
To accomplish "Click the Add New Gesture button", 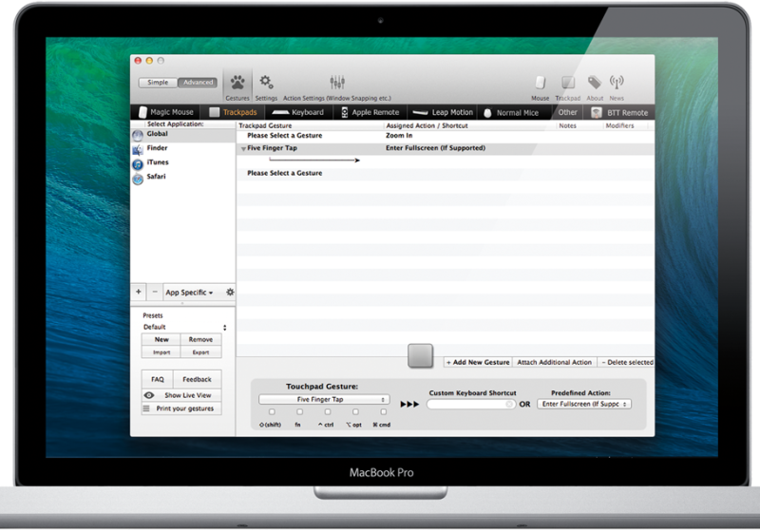I will (478, 362).
